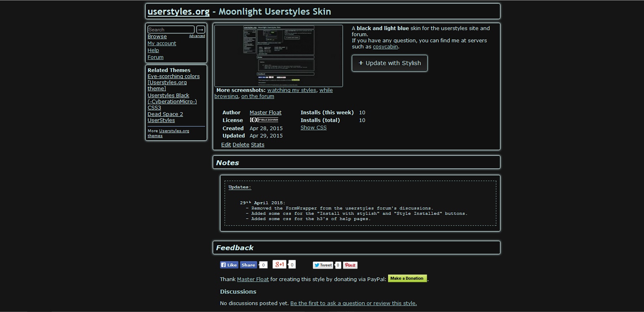Viewport: 644px width, 312px height.
Task: View 'on the forum' screenshot
Action: coord(258,96)
